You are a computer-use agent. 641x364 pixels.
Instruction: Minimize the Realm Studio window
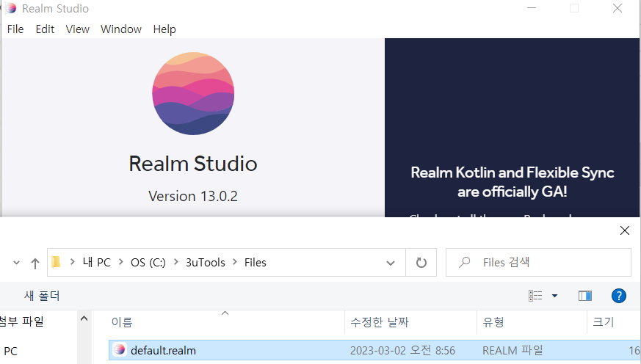pyautogui.click(x=532, y=8)
